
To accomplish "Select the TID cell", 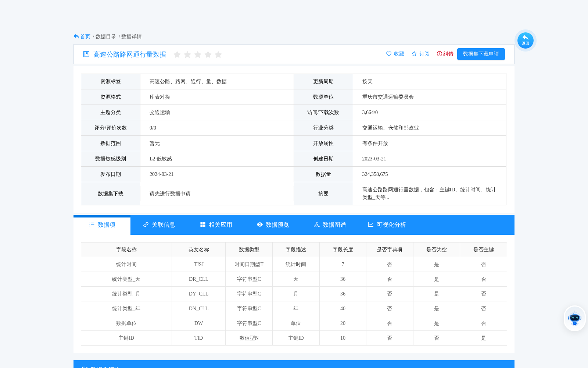I will pyautogui.click(x=199, y=338).
